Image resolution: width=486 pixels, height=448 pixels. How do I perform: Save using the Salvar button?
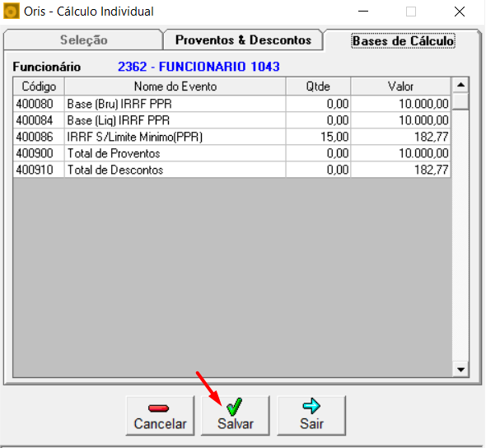coord(236,415)
